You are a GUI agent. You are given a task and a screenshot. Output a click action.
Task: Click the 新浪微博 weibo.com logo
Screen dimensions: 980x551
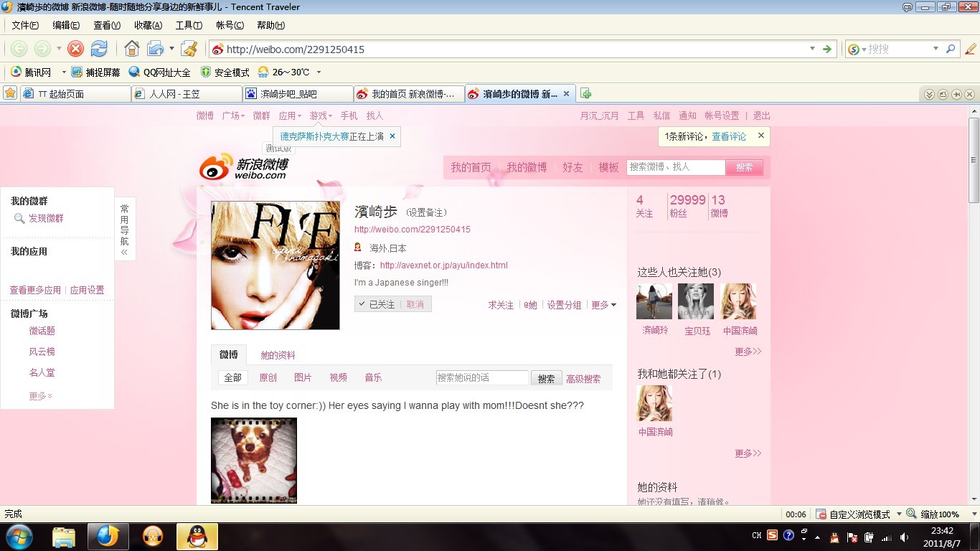(x=245, y=166)
